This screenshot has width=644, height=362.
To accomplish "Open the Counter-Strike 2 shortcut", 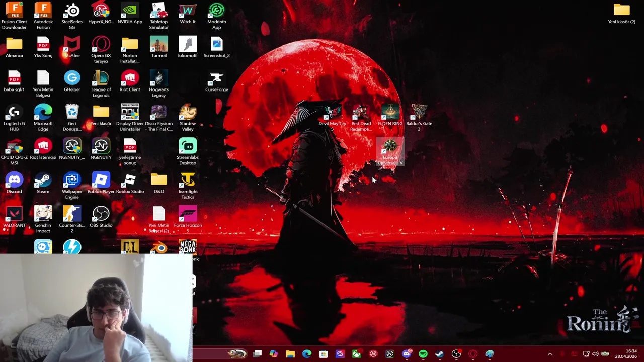I will pyautogui.click(x=72, y=220).
